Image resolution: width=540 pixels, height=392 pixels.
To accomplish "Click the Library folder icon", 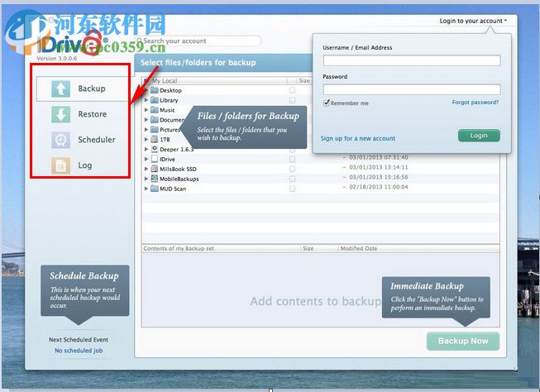I will click(155, 100).
